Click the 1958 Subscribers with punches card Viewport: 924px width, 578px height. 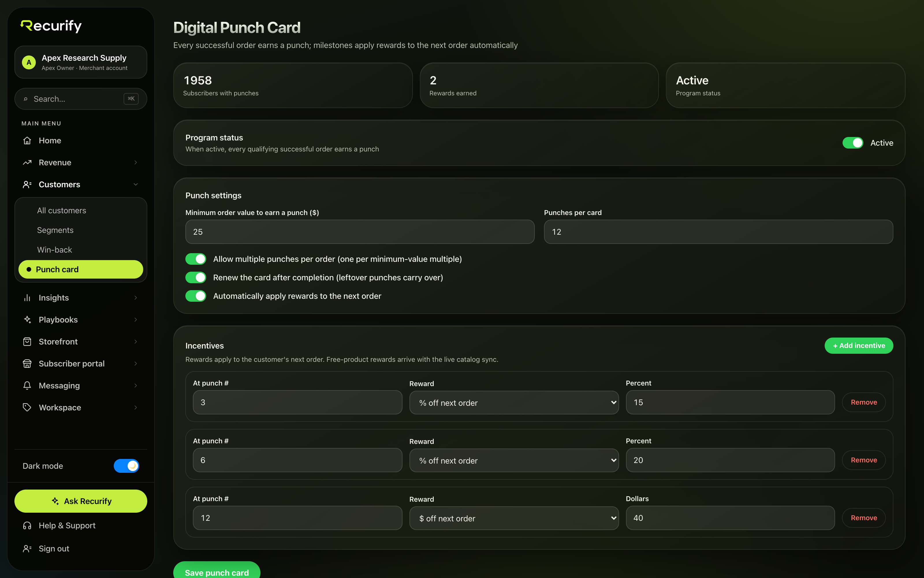click(x=293, y=85)
